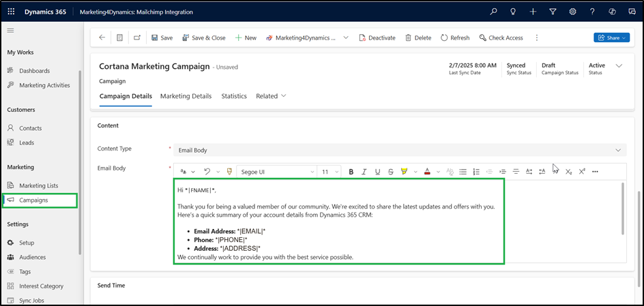Click Check Access
644x306 pixels.
501,37
